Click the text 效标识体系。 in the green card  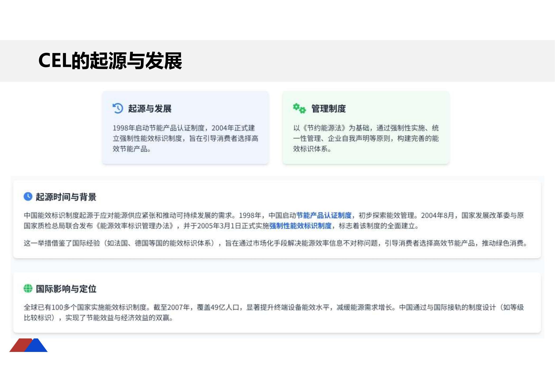(x=312, y=149)
